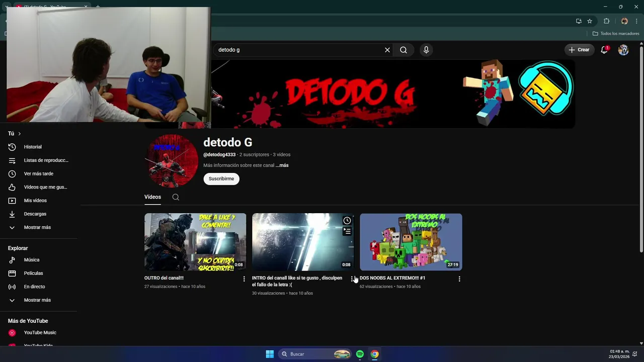
Task: Open options menu for DOS NOOBS AL EXTREMO
Action: click(459, 279)
